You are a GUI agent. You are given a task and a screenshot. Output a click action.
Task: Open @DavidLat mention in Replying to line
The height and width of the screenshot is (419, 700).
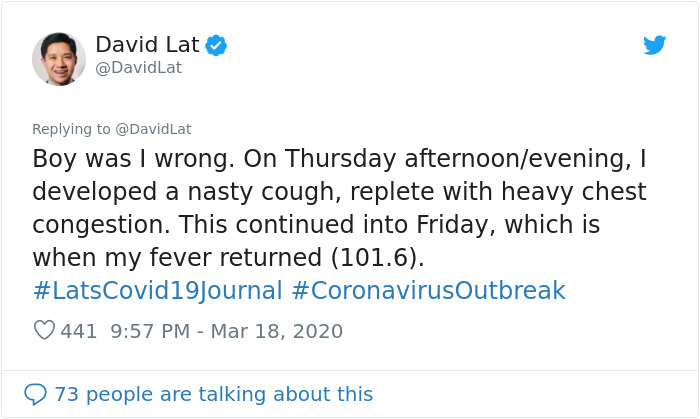(153, 129)
